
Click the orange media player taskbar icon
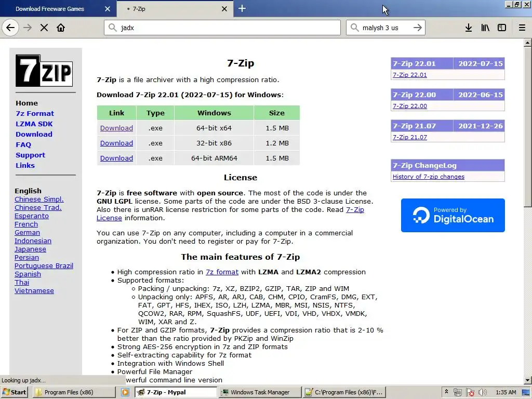click(125, 392)
